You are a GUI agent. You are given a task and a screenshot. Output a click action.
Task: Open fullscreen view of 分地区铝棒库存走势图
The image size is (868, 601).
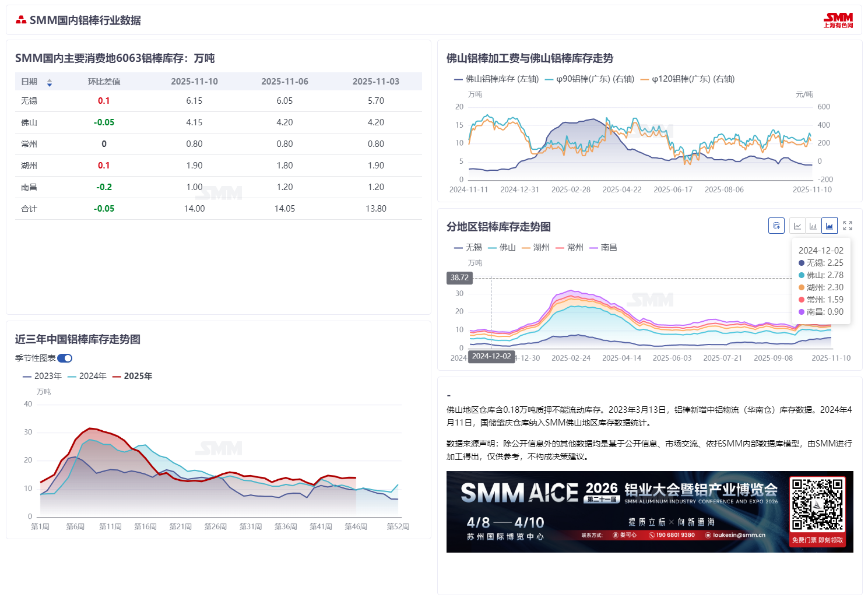848,226
